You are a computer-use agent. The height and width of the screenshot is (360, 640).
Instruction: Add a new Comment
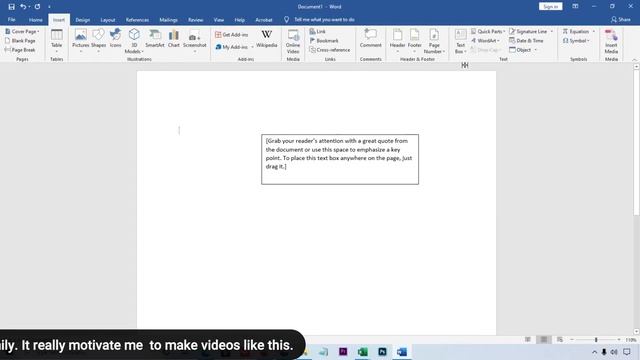[371, 38]
